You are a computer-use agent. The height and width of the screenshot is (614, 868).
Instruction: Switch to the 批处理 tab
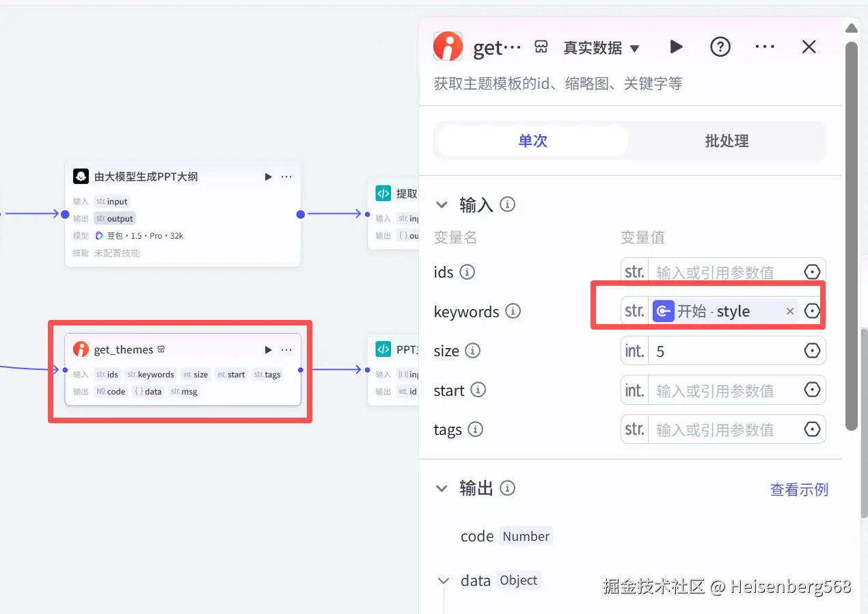(727, 141)
